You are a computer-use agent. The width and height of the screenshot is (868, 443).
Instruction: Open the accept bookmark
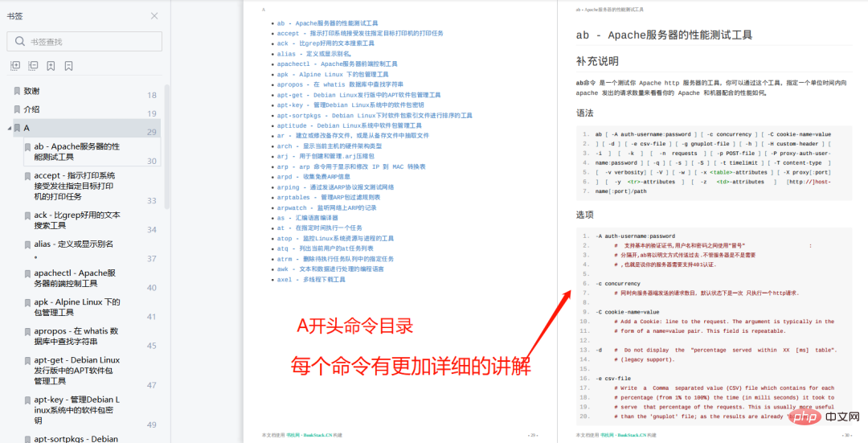point(74,186)
